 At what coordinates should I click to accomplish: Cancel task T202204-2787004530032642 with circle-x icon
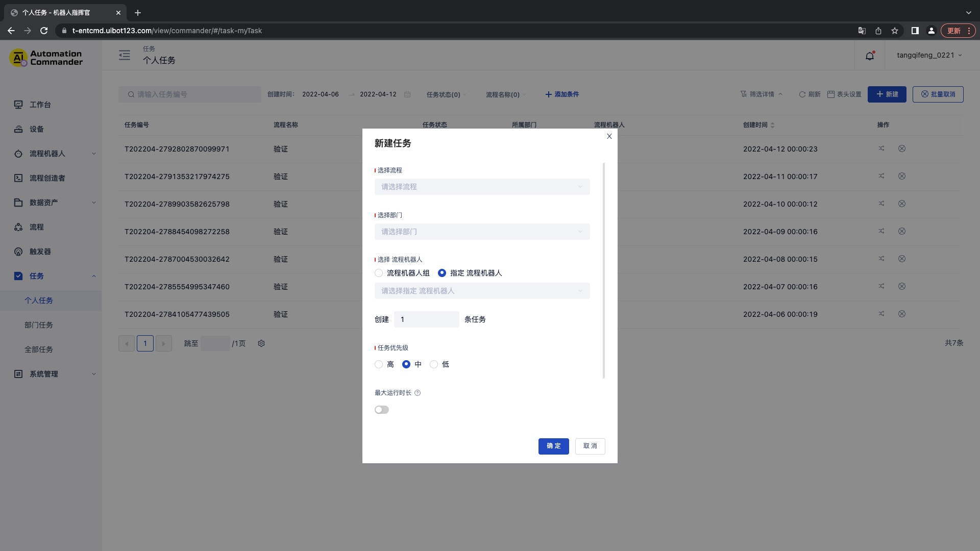pyautogui.click(x=902, y=259)
